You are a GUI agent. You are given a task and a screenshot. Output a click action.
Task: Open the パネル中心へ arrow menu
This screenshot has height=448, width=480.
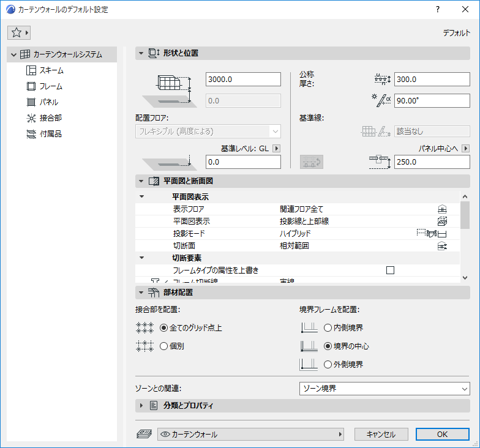465,149
